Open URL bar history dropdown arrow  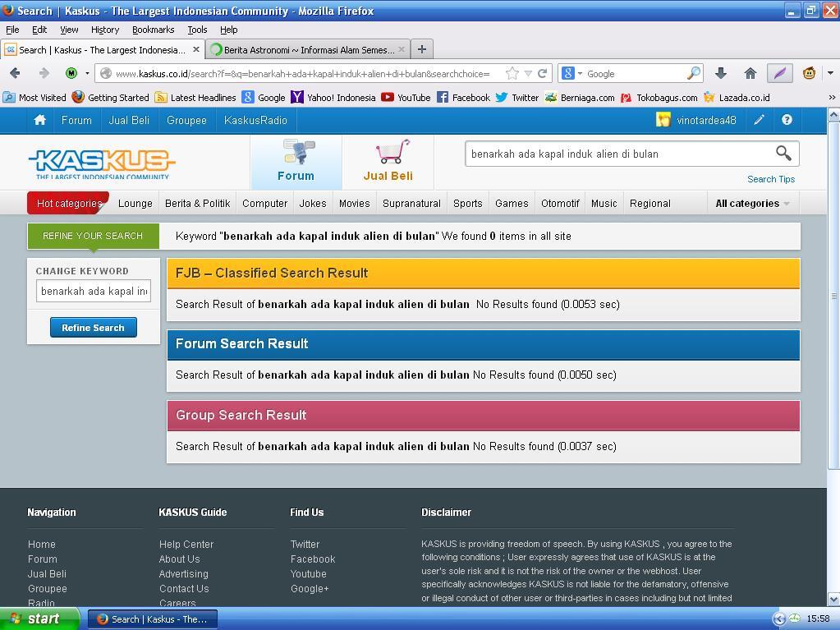[x=528, y=73]
